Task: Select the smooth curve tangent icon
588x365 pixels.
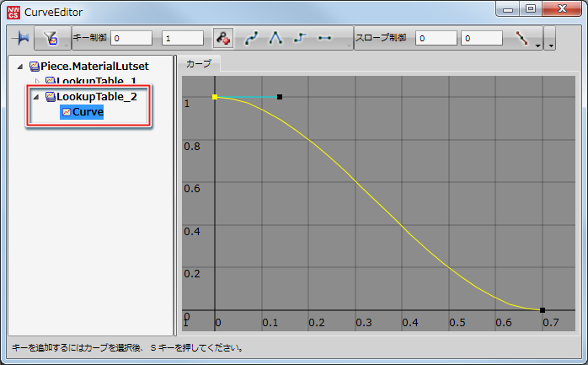Action: 251,38
